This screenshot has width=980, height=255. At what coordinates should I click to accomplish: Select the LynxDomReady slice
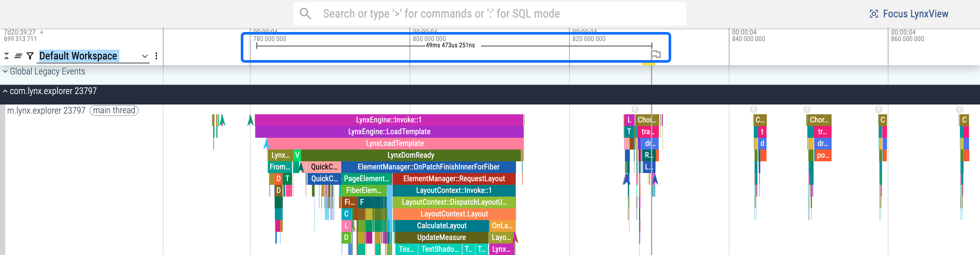pyautogui.click(x=411, y=155)
